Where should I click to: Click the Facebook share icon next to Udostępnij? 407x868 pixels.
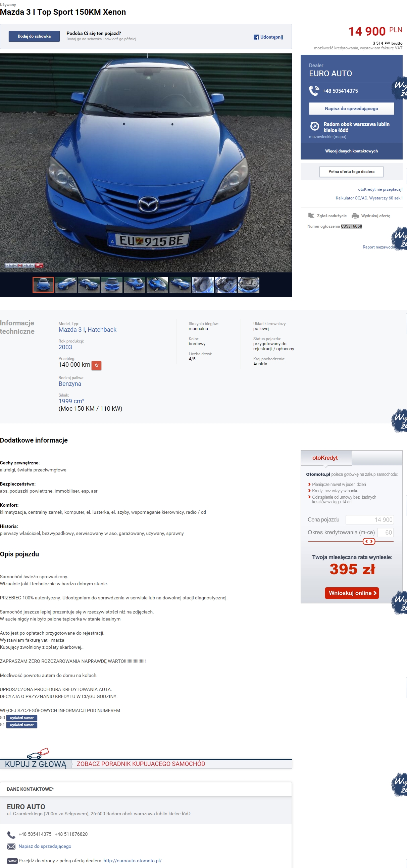click(x=256, y=37)
